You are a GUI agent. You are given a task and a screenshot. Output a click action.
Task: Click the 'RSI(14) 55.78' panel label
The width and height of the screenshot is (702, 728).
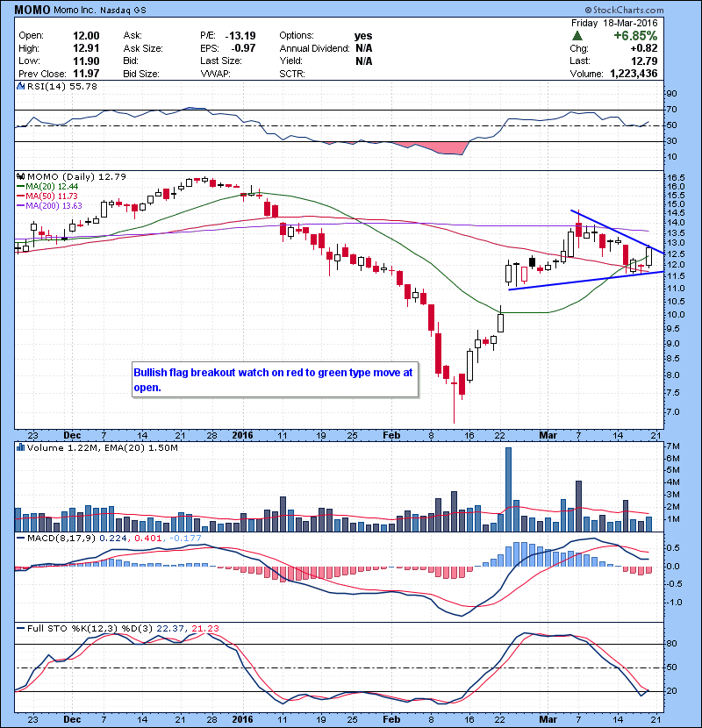click(x=61, y=86)
